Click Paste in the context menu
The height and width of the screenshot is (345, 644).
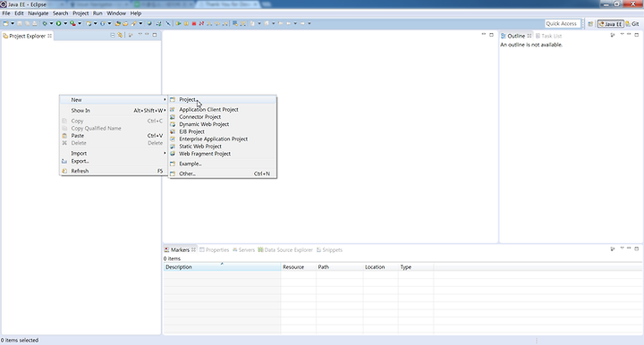point(114,136)
